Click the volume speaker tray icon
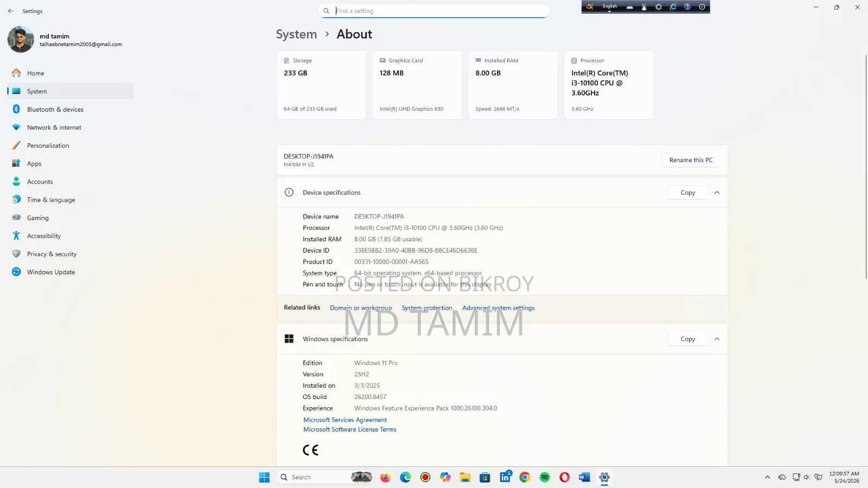The image size is (868, 488). pos(807,477)
